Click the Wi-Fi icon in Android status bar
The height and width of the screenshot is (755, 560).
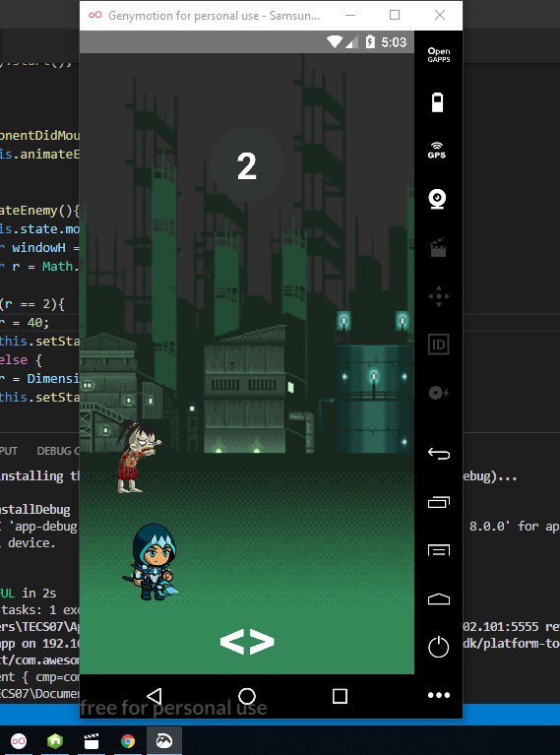(x=335, y=42)
